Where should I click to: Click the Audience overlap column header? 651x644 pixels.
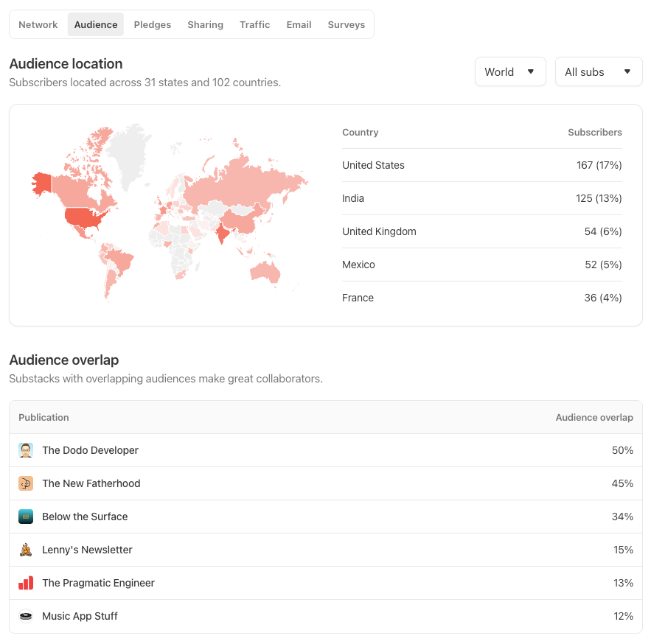pos(593,417)
